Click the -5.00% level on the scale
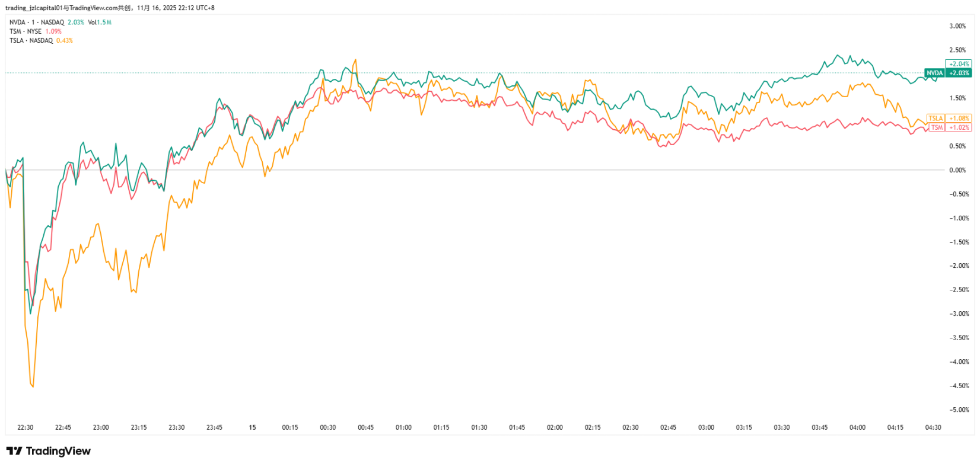The width and height of the screenshot is (980, 467). (x=959, y=410)
